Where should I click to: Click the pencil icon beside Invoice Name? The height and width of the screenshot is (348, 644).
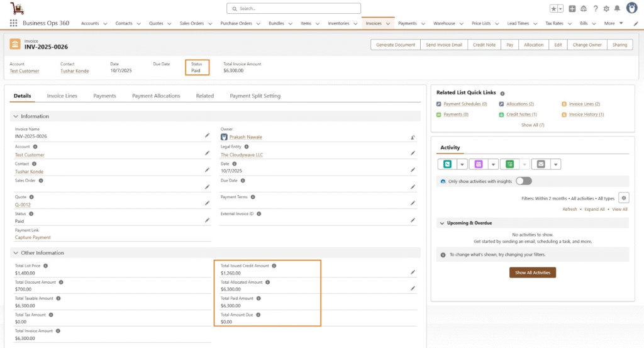[x=207, y=135]
